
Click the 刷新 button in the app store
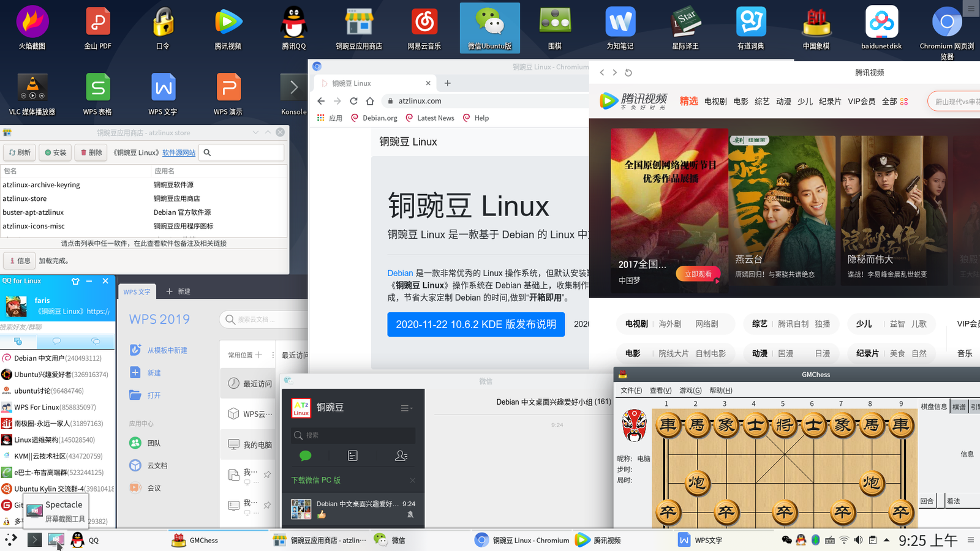[20, 152]
